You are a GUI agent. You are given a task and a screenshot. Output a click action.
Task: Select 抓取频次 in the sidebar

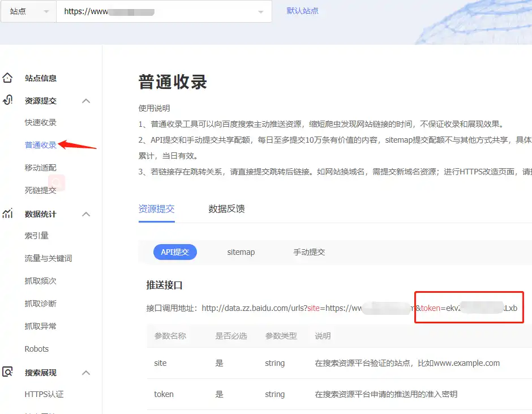coord(40,281)
